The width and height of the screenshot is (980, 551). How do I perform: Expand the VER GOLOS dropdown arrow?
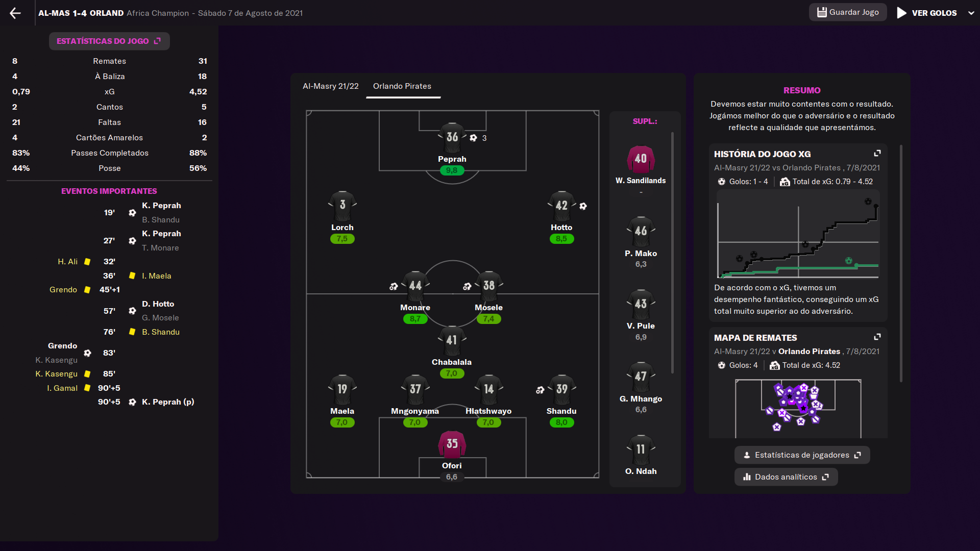pyautogui.click(x=971, y=13)
